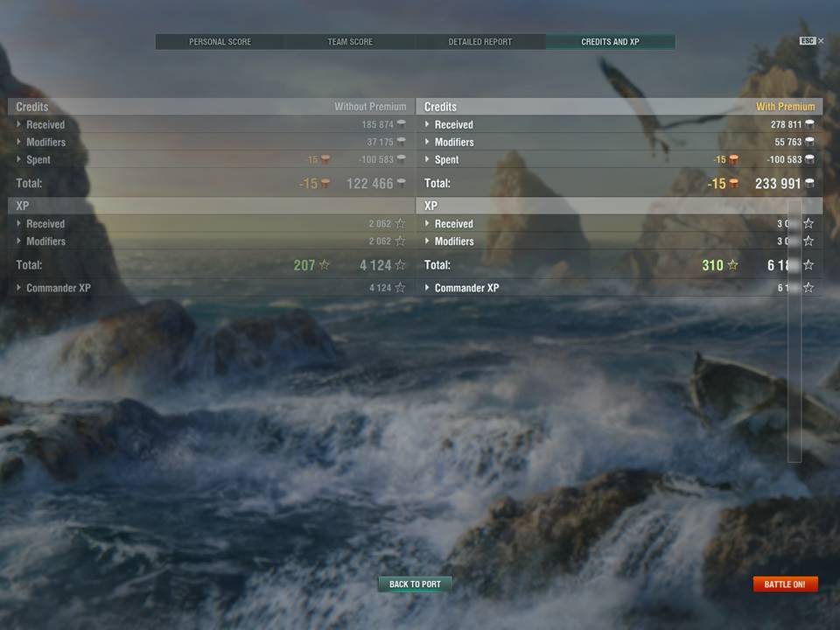Click the Back to Port button

point(415,584)
